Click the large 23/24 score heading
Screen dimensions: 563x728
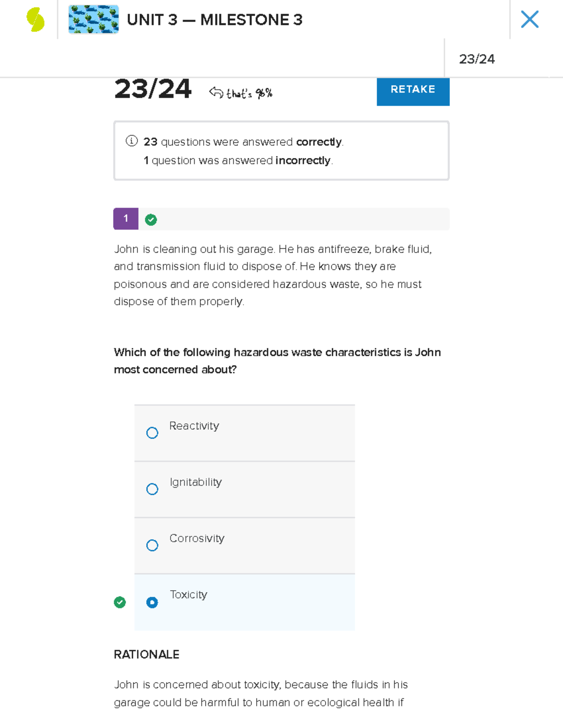(x=152, y=89)
